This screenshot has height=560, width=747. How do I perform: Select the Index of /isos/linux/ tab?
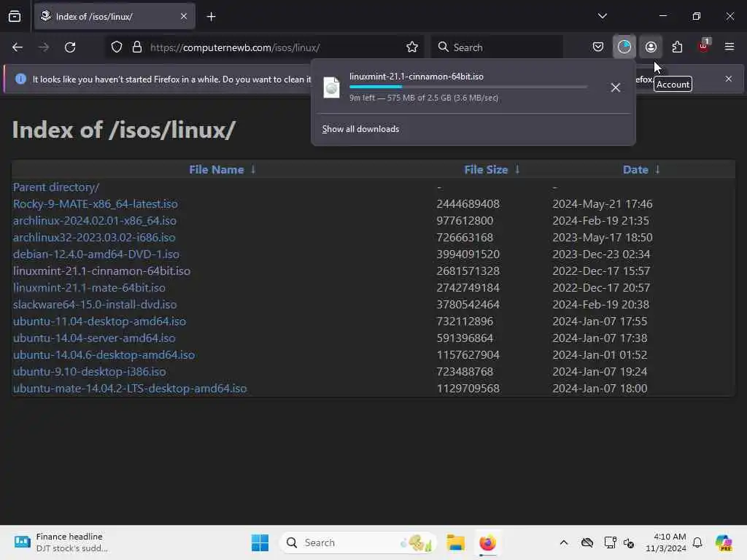(115, 16)
